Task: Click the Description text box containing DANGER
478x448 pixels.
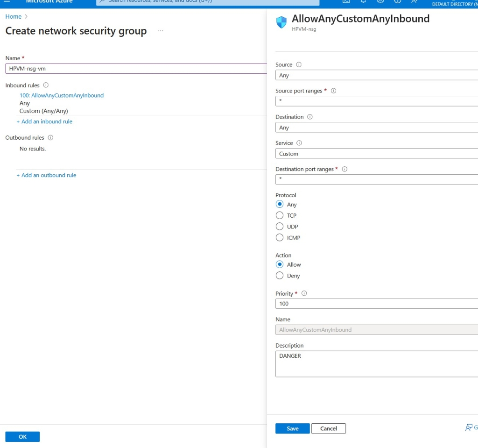Action: click(376, 364)
